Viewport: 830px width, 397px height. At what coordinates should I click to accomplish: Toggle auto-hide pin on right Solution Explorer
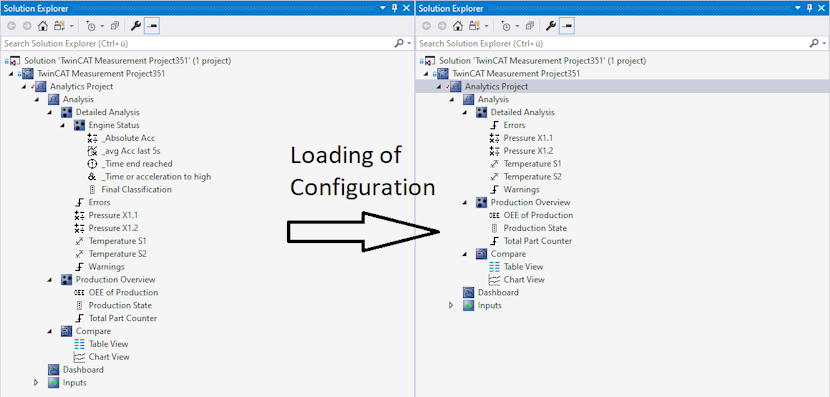[809, 8]
